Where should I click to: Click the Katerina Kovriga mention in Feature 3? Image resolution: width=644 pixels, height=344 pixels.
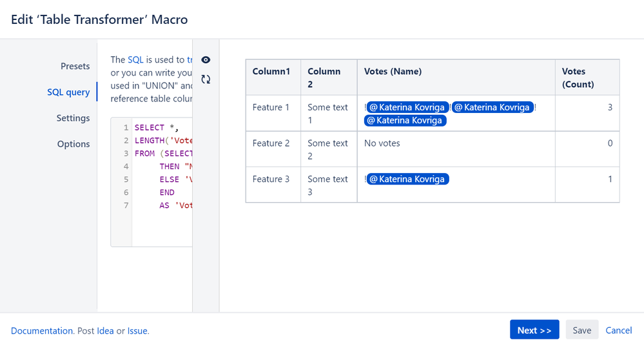click(x=407, y=179)
